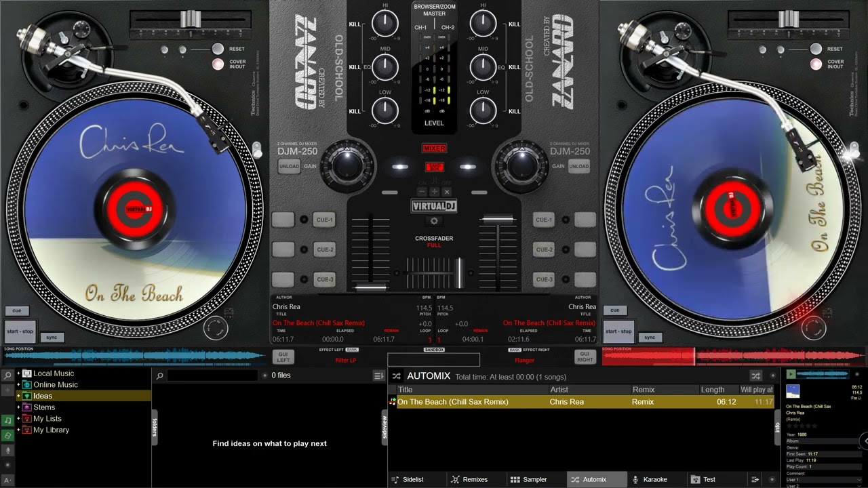Expand the My Library folder
This screenshot has width=868, height=488.
(18, 430)
